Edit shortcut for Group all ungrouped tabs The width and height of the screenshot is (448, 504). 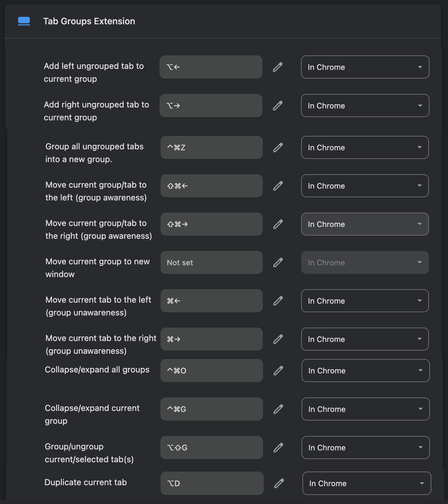point(278,147)
